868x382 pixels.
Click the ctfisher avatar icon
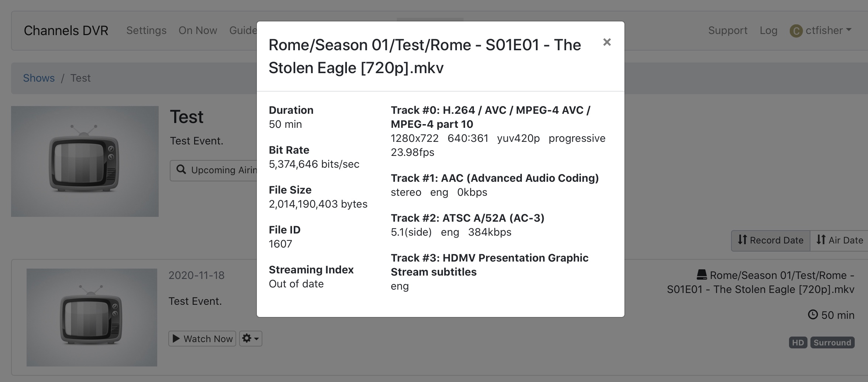point(796,31)
